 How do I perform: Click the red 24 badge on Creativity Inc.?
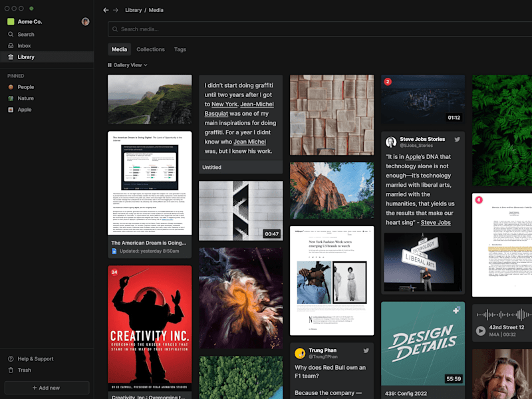(114, 272)
